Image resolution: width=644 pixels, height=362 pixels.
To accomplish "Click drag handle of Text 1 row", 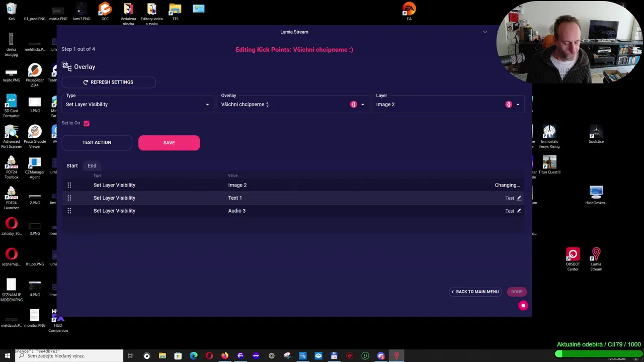I will pyautogui.click(x=69, y=198).
